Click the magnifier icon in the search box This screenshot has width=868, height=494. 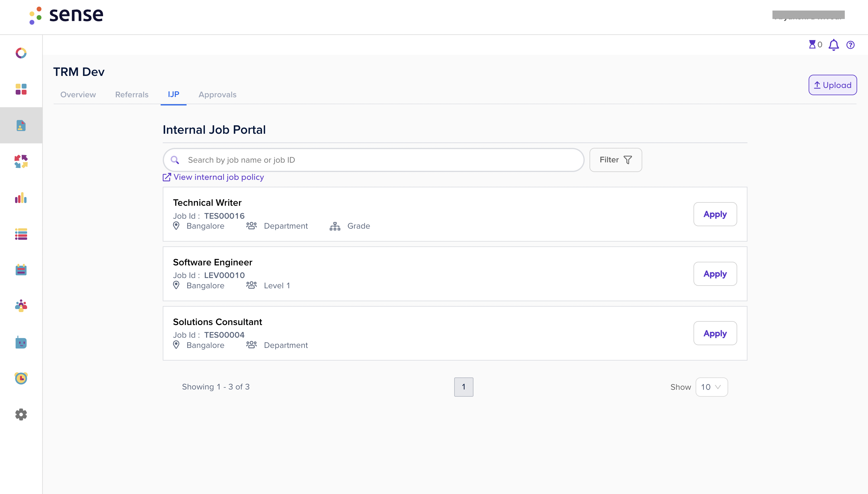pyautogui.click(x=175, y=160)
